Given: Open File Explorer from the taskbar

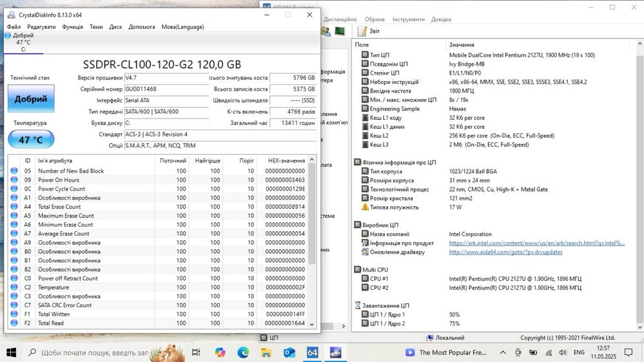Looking at the screenshot, I should [266, 352].
